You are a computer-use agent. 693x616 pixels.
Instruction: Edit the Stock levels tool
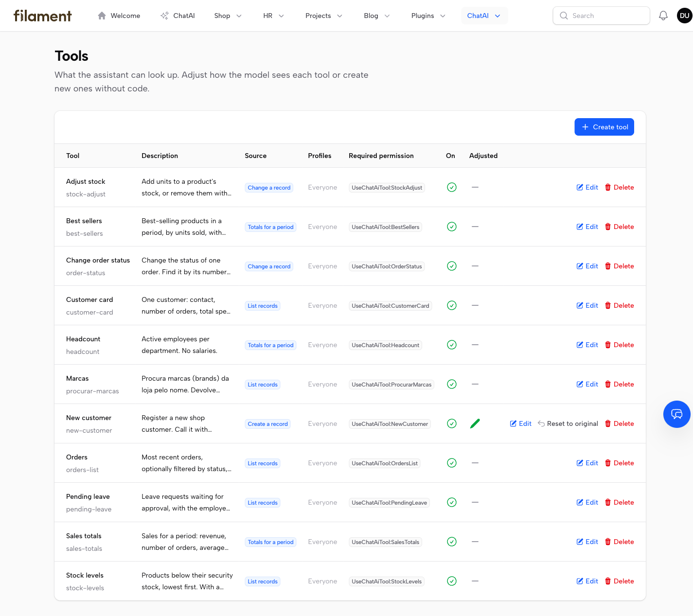(x=587, y=581)
